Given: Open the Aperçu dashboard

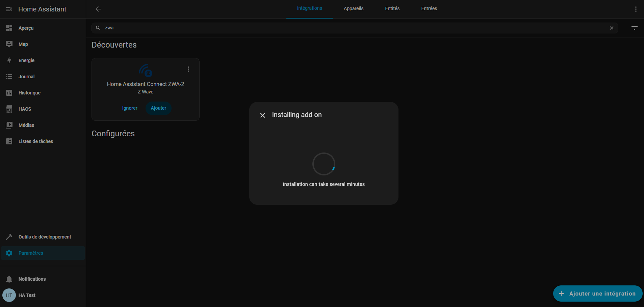Looking at the screenshot, I should 26,28.
